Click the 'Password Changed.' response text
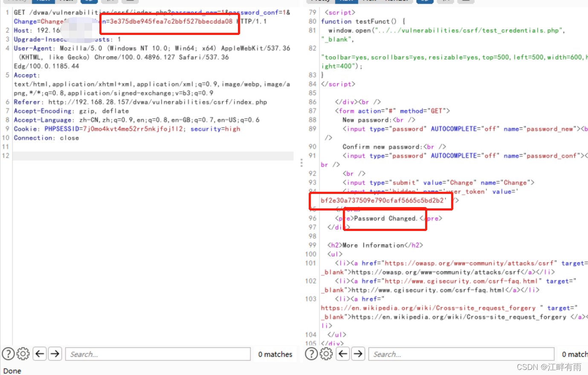The height and width of the screenshot is (375, 588). pyautogui.click(x=385, y=218)
